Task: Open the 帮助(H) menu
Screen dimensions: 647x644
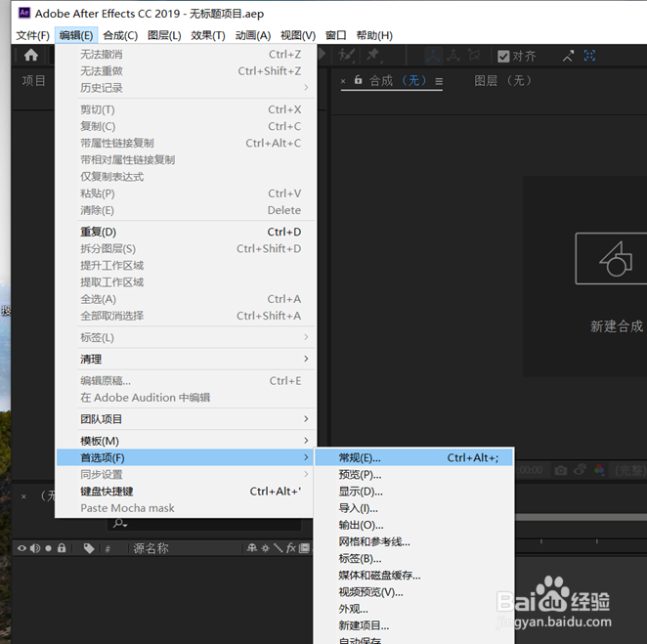Action: coord(374,35)
